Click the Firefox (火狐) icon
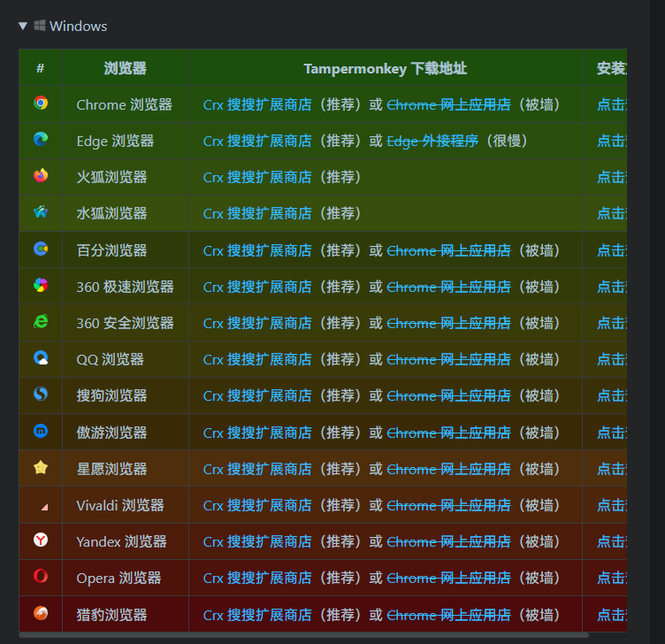 pyautogui.click(x=41, y=175)
